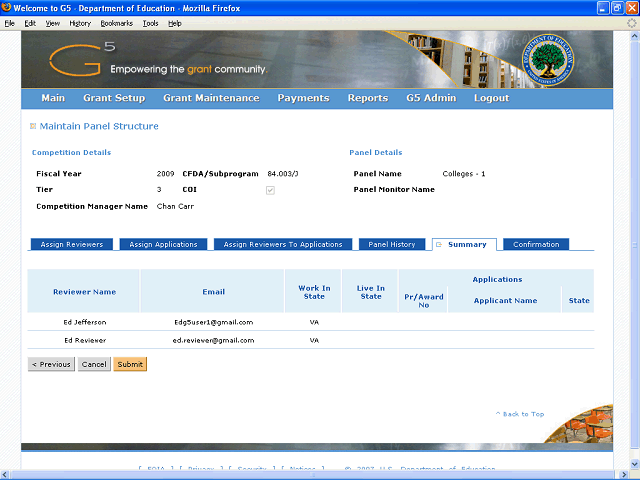Click the Live In State column header
This screenshot has height=480, width=640.
point(371,292)
